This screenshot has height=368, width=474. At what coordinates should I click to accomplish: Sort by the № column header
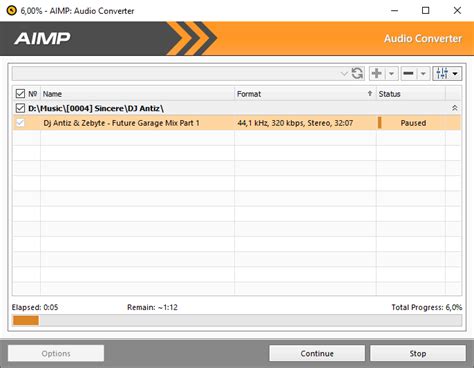click(33, 94)
